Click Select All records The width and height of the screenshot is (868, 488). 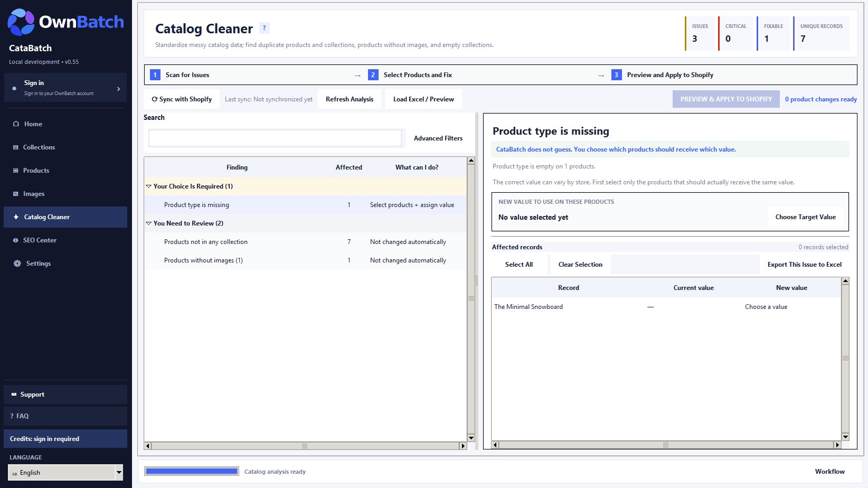point(519,265)
